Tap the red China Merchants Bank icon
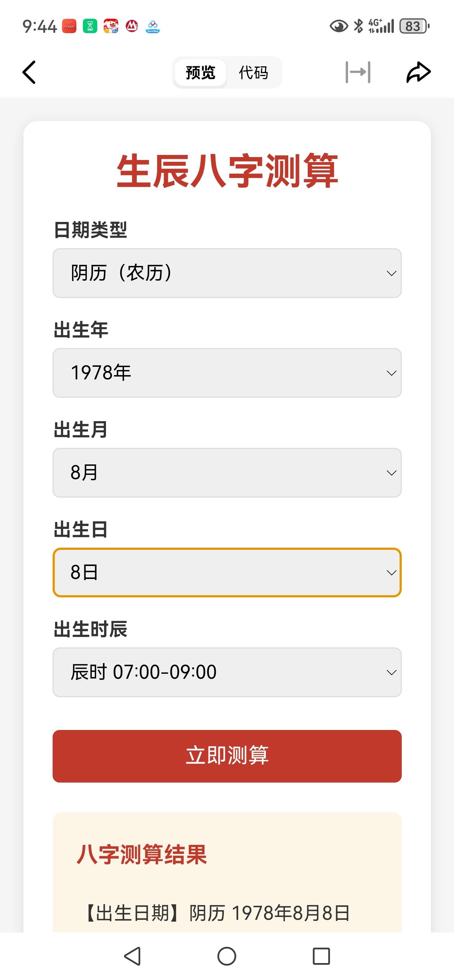 tap(132, 26)
